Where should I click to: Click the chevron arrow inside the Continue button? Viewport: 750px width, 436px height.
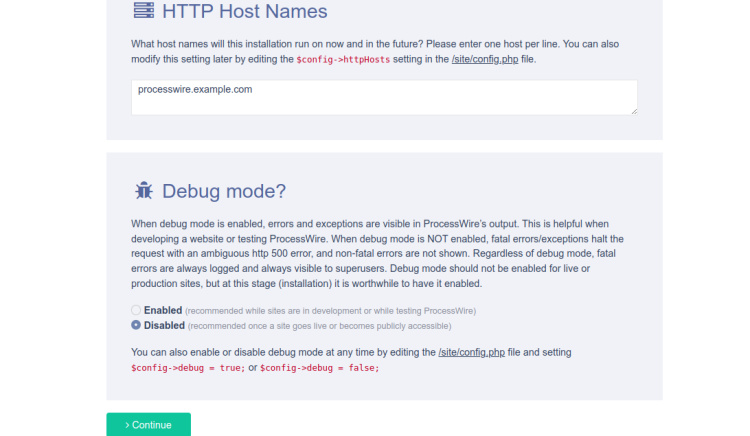click(x=127, y=425)
